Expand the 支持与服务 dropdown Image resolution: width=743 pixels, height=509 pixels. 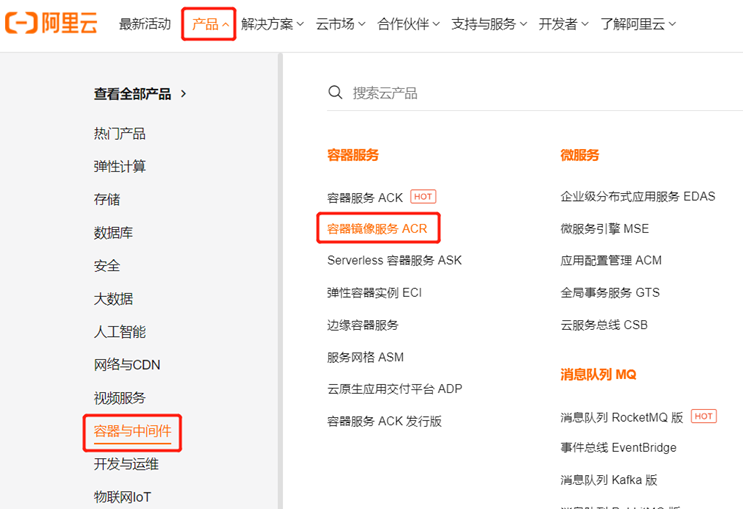(489, 24)
